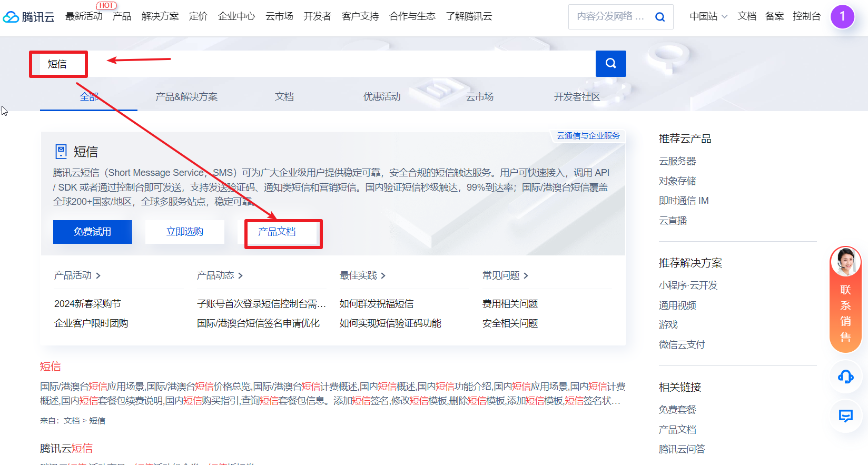The image size is (868, 465).
Task: Open the 备案 link
Action: (x=774, y=16)
